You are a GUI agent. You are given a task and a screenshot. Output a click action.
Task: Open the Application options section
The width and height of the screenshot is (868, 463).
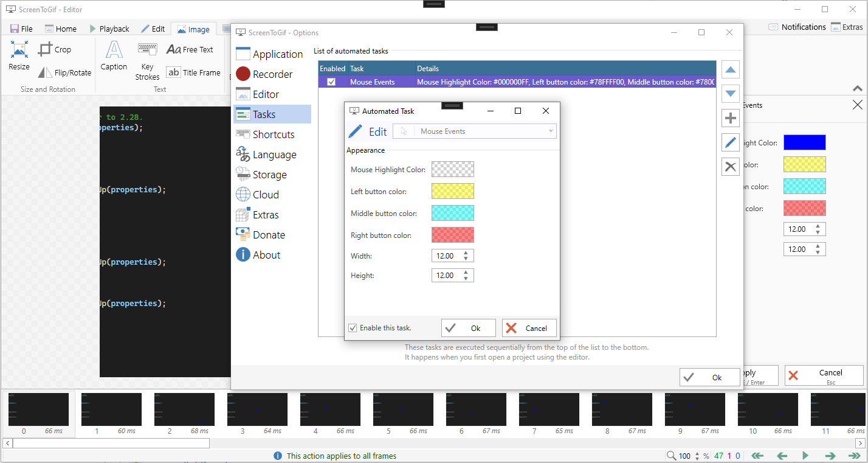(x=272, y=54)
